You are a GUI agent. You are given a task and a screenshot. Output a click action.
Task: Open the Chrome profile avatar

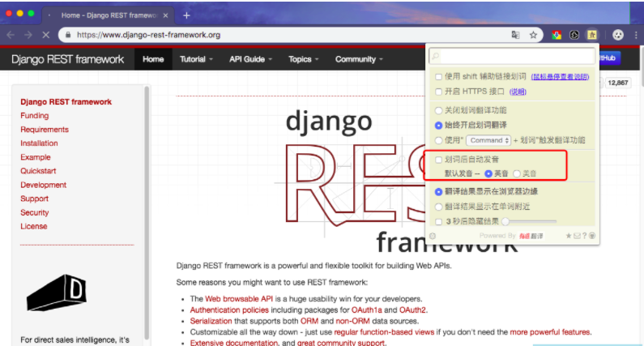coord(618,35)
